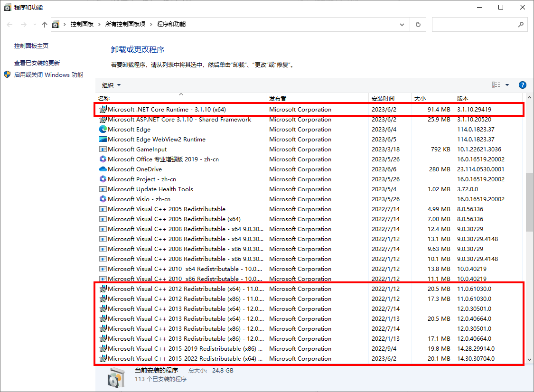534x392 pixels.
Task: Click install date 2023/6/6
Action: coord(384,169)
